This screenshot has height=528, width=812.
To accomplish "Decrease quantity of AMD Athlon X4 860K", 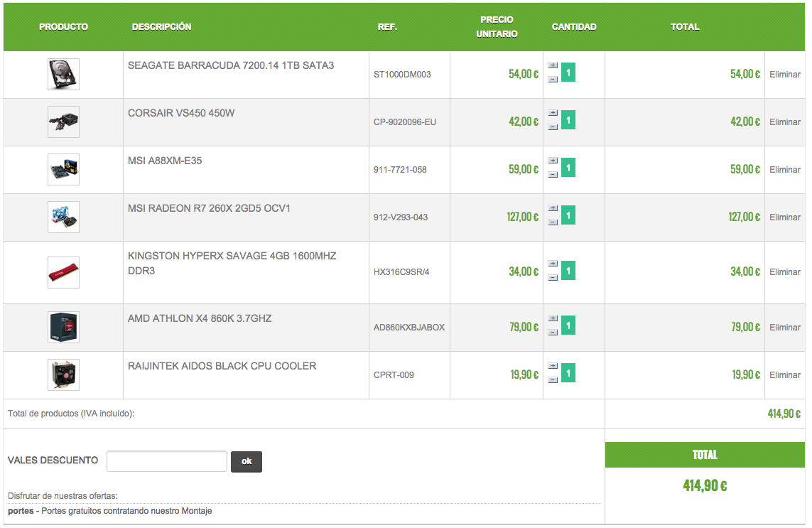I will point(553,333).
